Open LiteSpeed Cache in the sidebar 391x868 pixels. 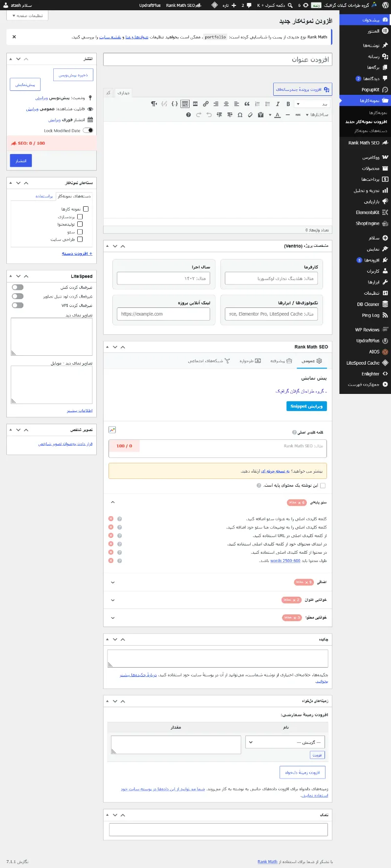click(x=365, y=363)
